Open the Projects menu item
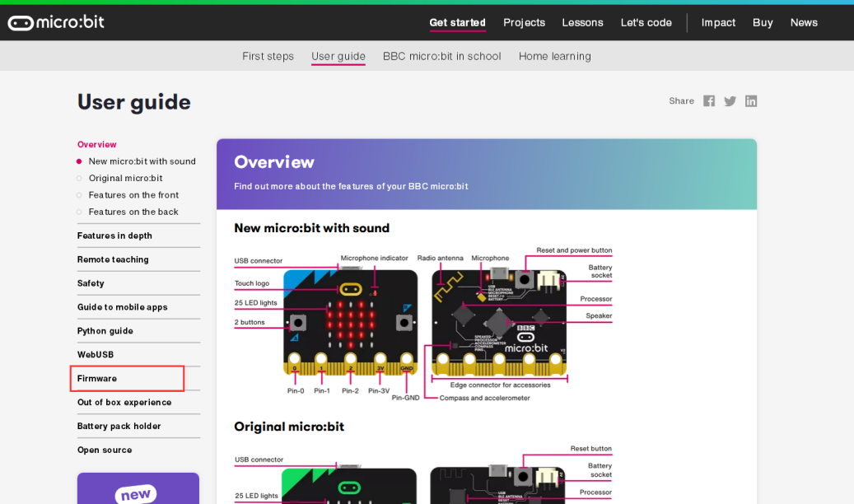The height and width of the screenshot is (504, 854). coord(524,22)
